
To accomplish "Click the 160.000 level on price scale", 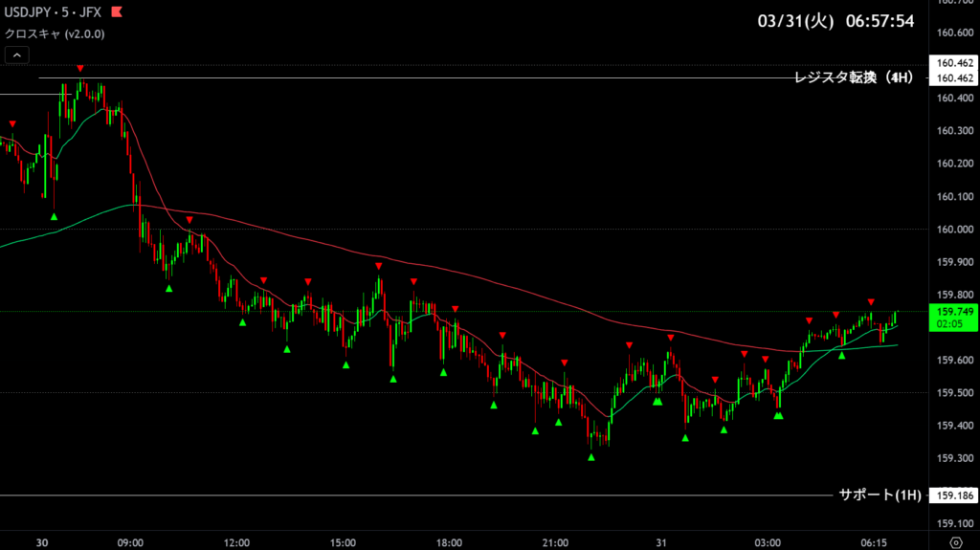I will pyautogui.click(x=954, y=230).
